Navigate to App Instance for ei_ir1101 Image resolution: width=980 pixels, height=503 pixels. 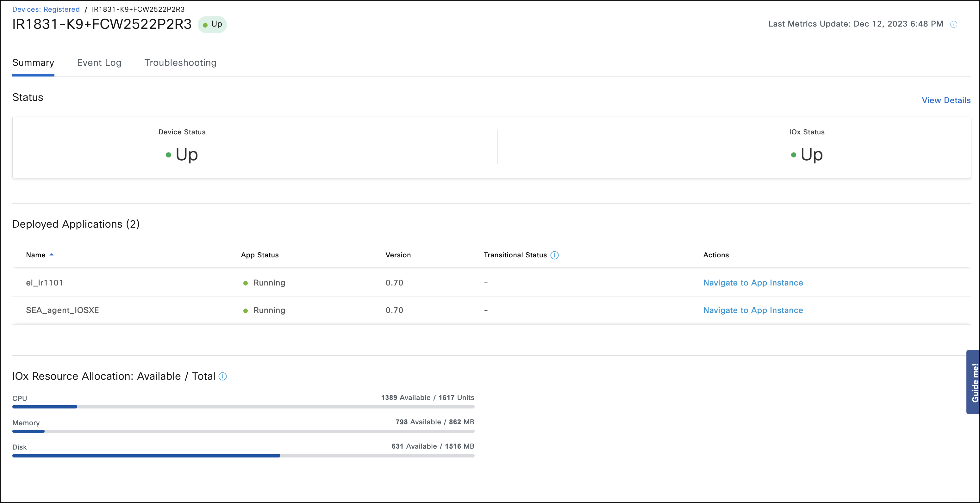pos(753,283)
